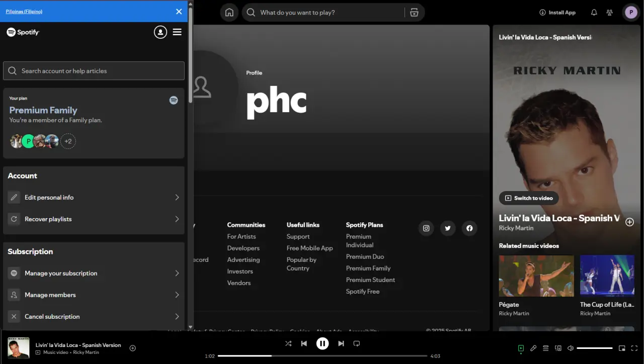
Task: Focus the account or help articles search field
Action: click(x=94, y=71)
